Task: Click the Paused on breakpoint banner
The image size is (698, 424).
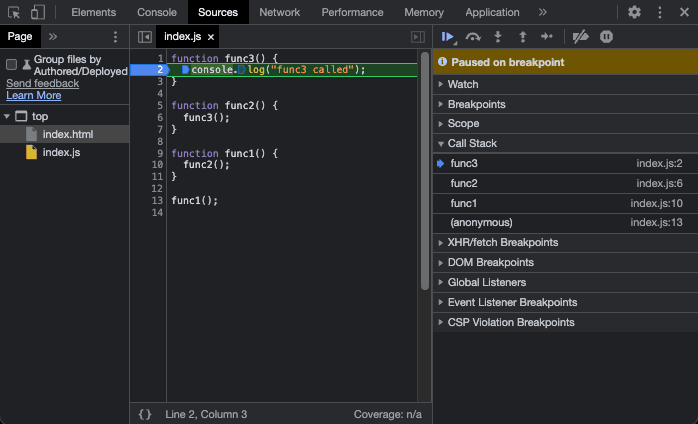Action: pos(565,62)
